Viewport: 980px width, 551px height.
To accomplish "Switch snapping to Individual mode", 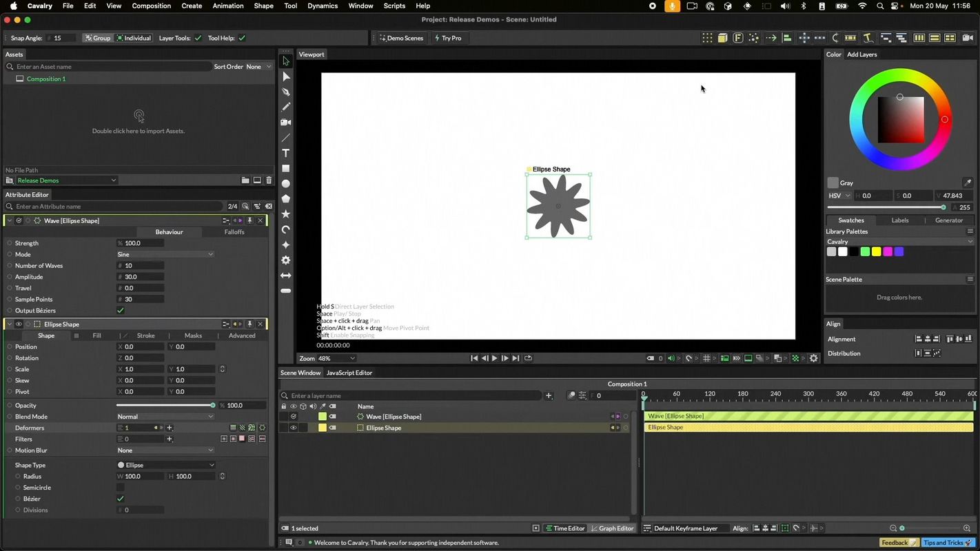I will pos(134,38).
